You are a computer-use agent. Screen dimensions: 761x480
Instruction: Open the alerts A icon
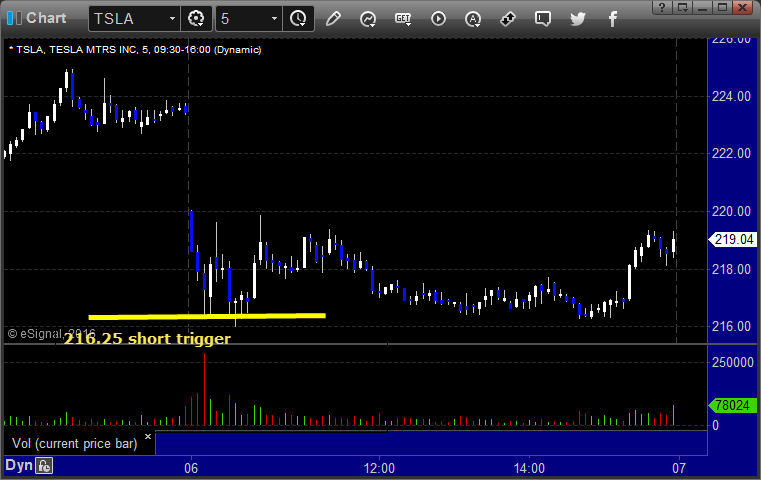coord(473,19)
